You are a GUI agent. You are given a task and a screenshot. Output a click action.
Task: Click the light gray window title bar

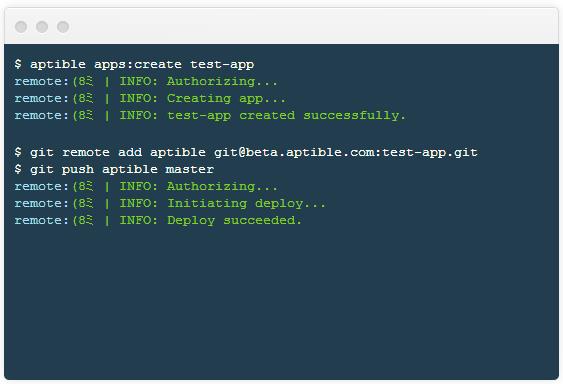click(282, 26)
